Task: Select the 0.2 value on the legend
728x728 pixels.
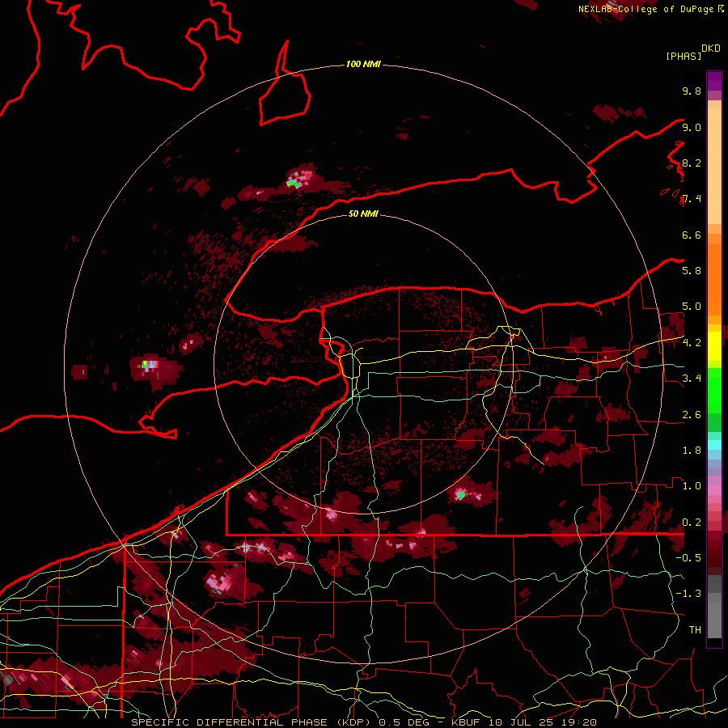Action: (692, 522)
